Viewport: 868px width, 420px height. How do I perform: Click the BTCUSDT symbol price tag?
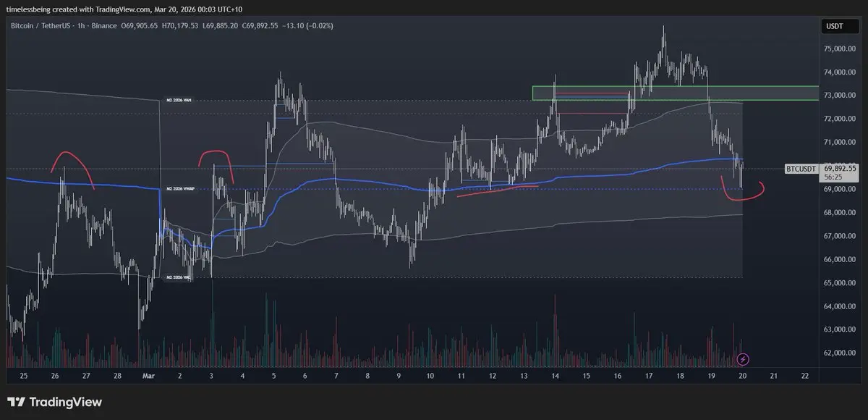802,169
